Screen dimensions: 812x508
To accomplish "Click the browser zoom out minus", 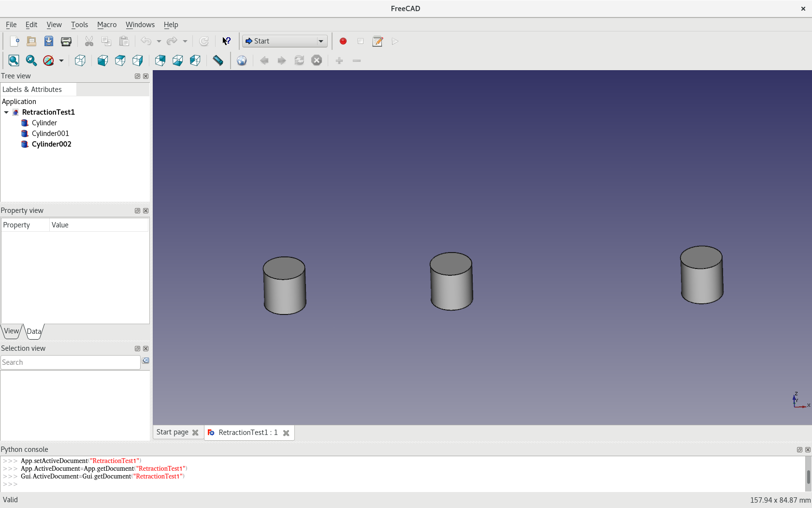I will [357, 60].
